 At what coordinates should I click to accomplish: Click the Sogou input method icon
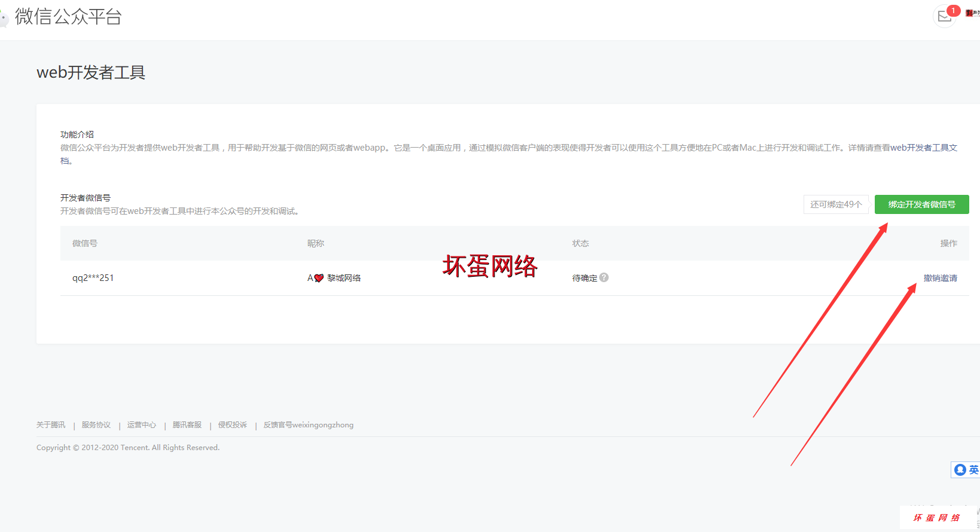tap(960, 470)
